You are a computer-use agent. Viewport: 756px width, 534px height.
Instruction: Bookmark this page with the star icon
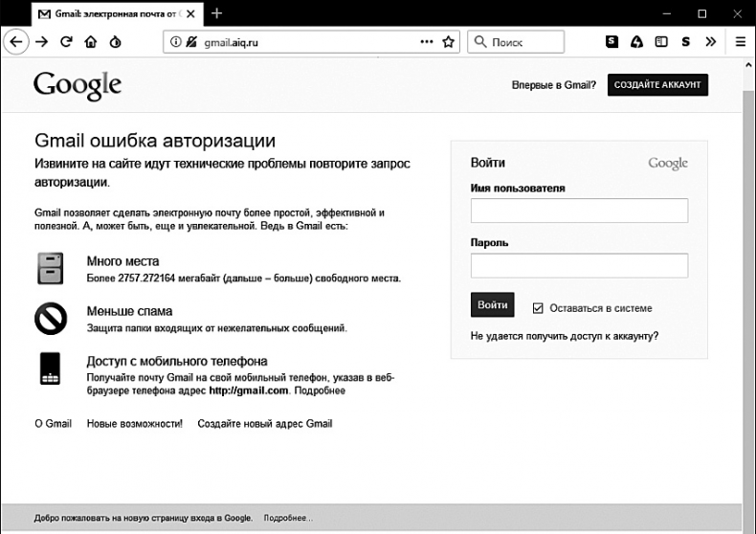pos(447,42)
